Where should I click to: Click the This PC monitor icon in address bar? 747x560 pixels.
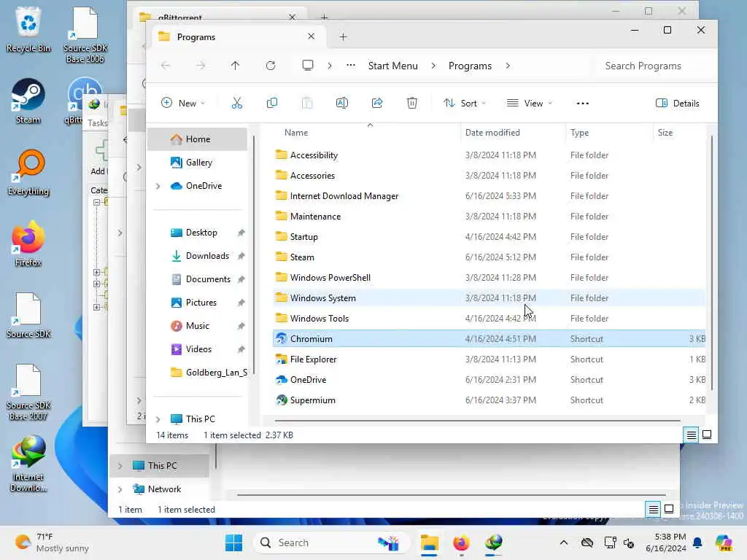click(308, 65)
